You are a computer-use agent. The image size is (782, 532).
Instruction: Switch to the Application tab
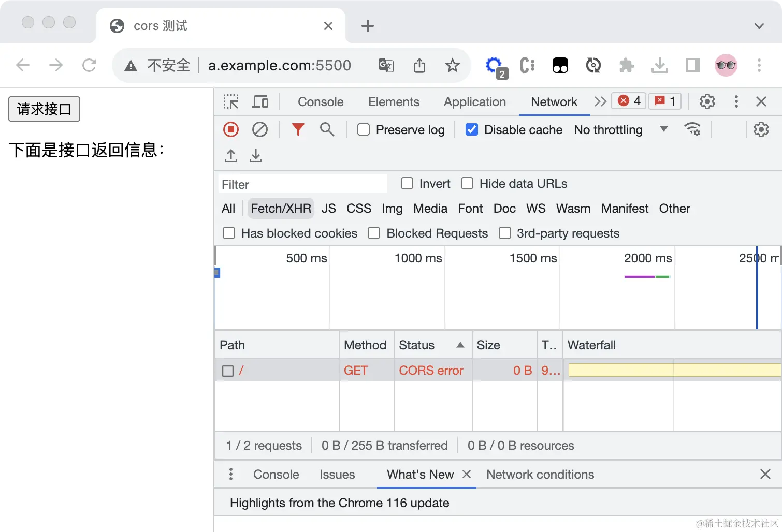tap(475, 101)
